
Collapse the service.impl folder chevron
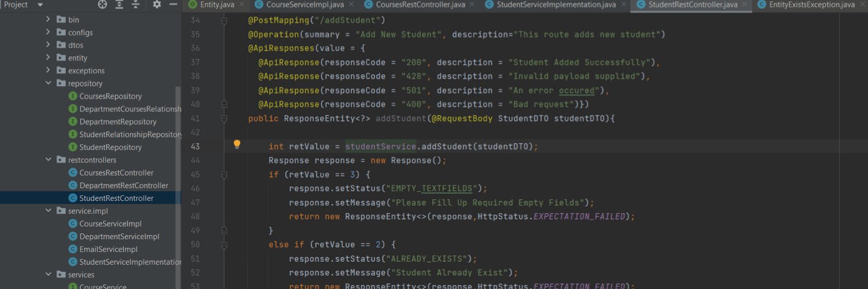point(49,211)
